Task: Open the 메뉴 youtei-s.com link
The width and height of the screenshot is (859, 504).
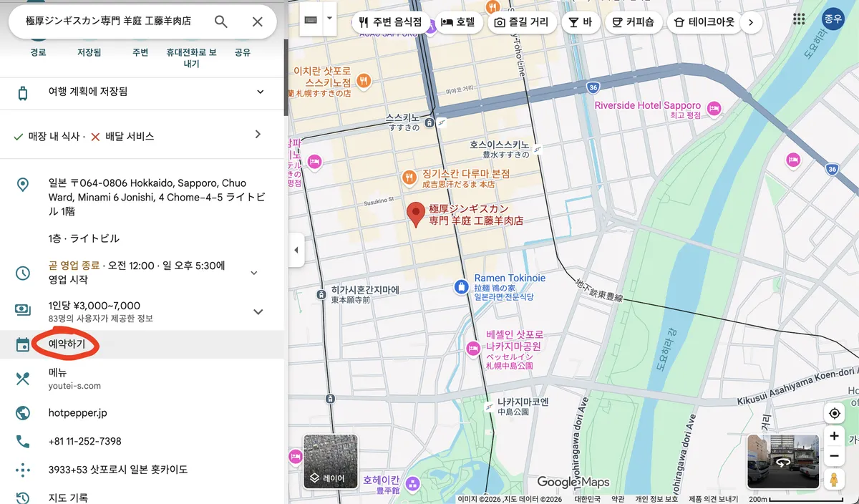Action: click(x=142, y=379)
